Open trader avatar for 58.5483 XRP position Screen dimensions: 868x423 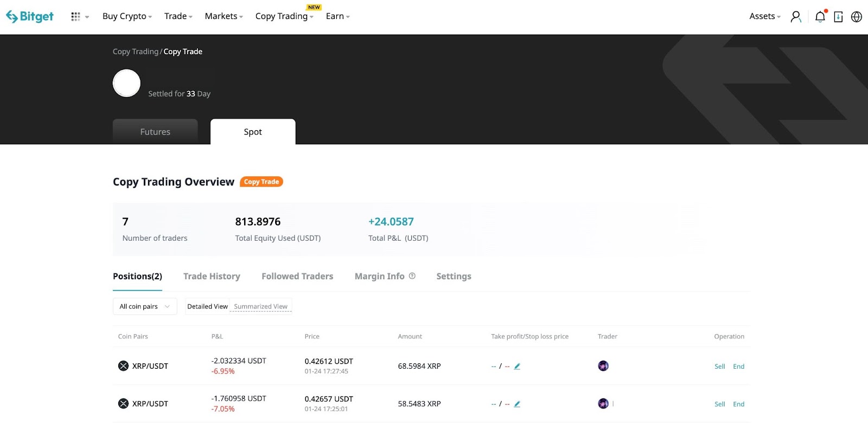603,403
